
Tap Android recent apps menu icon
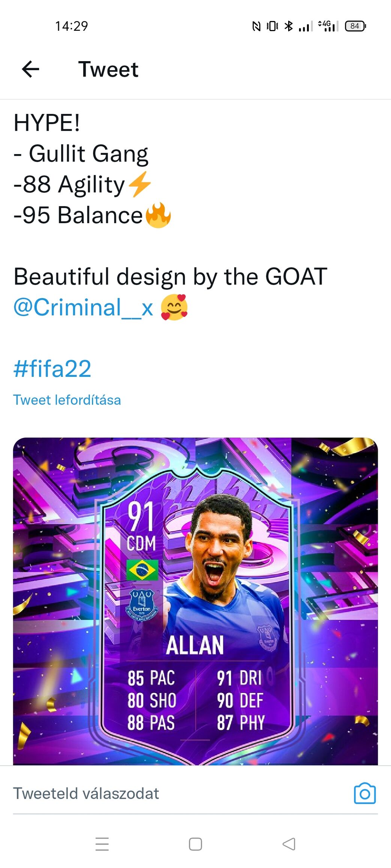[102, 844]
